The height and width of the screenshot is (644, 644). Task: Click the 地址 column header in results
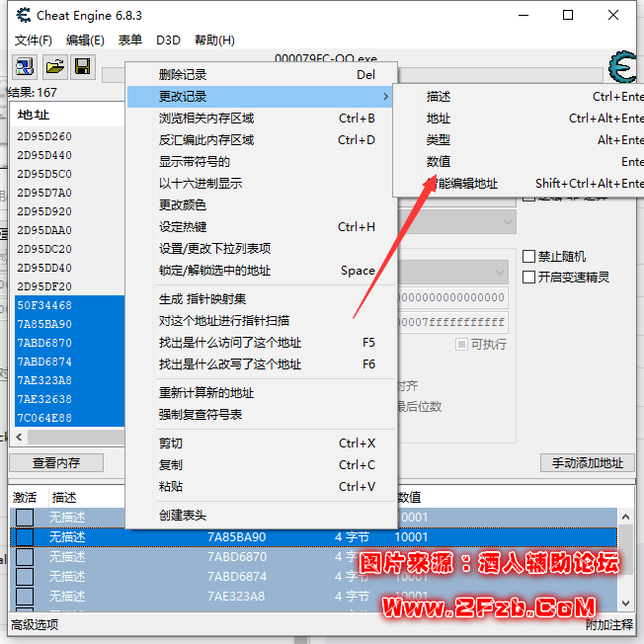tap(34, 115)
